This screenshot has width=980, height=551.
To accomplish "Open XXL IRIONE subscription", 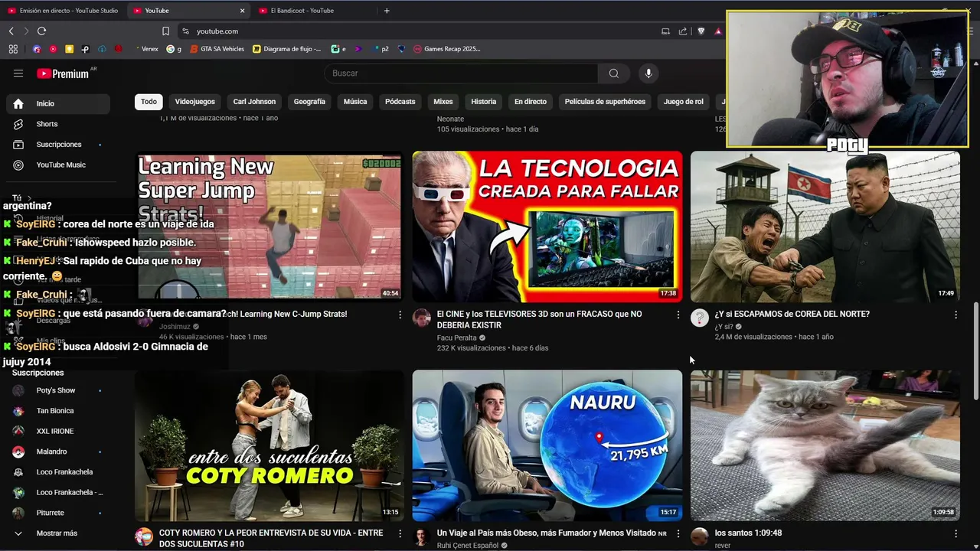I will tap(58, 431).
